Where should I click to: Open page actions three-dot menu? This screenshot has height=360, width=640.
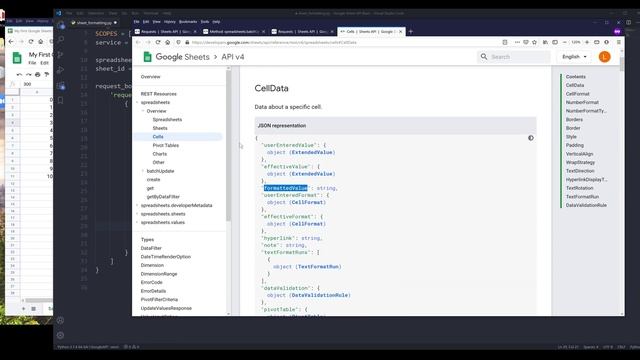pos(517,42)
